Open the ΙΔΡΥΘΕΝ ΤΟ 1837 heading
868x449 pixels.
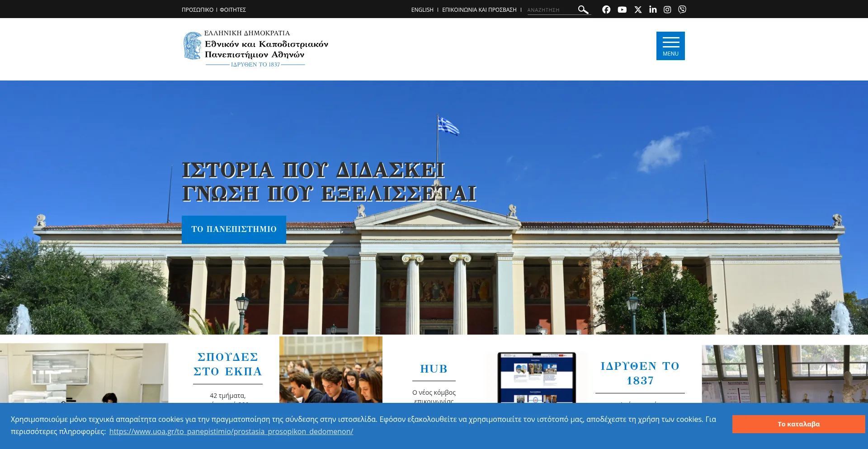[640, 373]
